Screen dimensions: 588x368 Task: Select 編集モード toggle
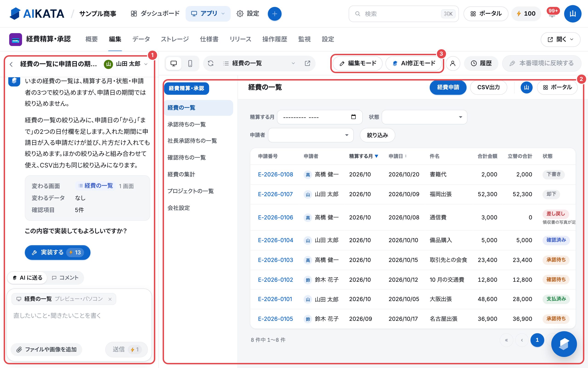pyautogui.click(x=358, y=63)
